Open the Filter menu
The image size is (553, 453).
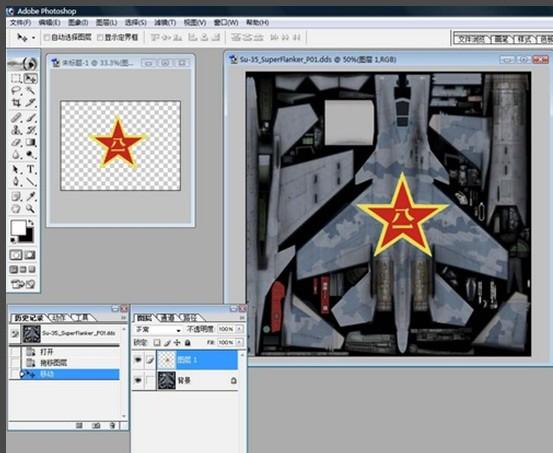(165, 23)
